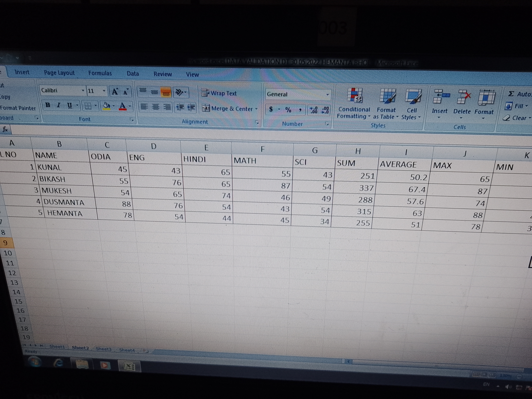
Task: Toggle Bold formatting
Action: point(48,105)
